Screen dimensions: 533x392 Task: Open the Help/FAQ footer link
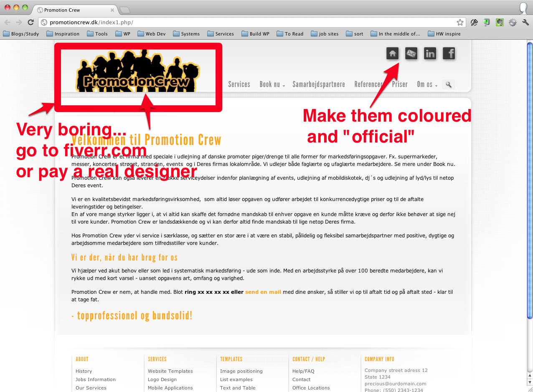tap(303, 371)
